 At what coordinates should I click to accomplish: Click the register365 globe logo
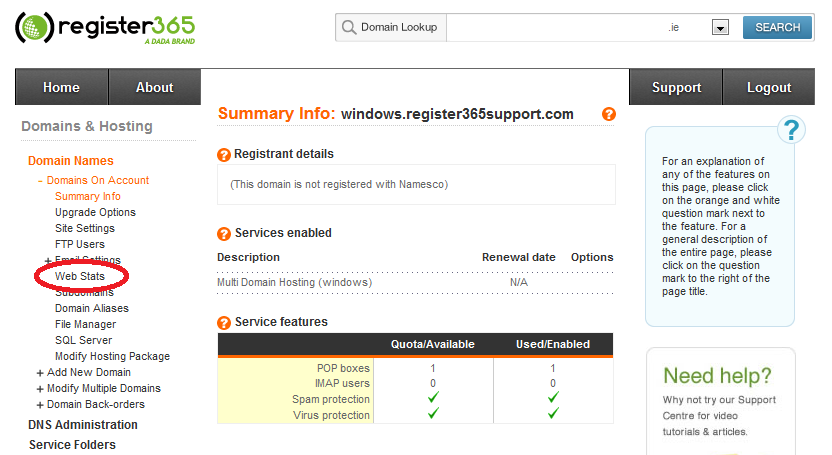(34, 27)
